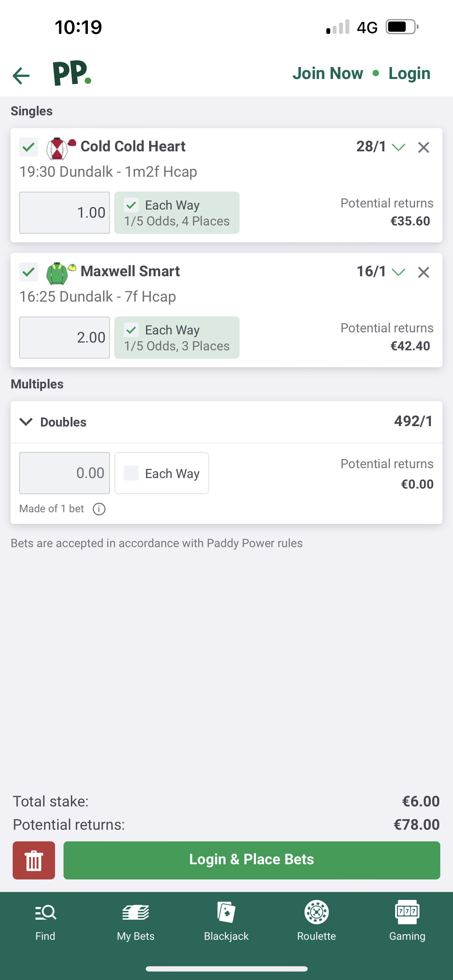Go to My Bets tab
Viewport: 453px width, 980px height.
click(x=136, y=920)
